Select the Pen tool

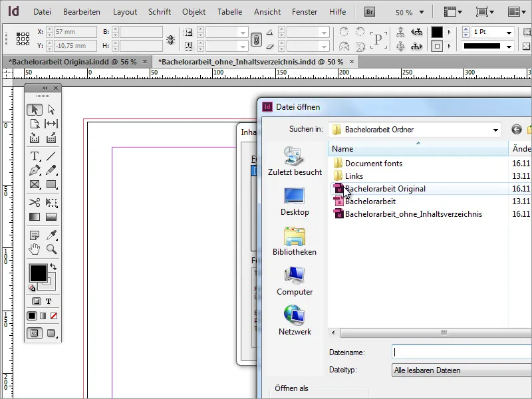pos(35,170)
